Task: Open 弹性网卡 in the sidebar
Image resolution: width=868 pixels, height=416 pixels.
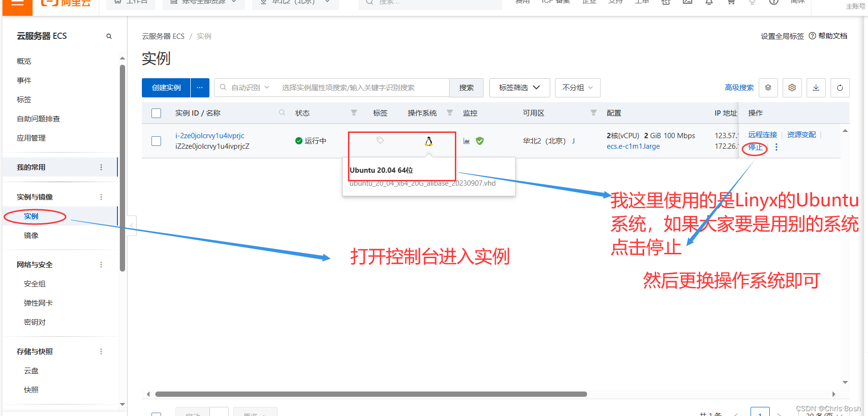Action: click(38, 303)
